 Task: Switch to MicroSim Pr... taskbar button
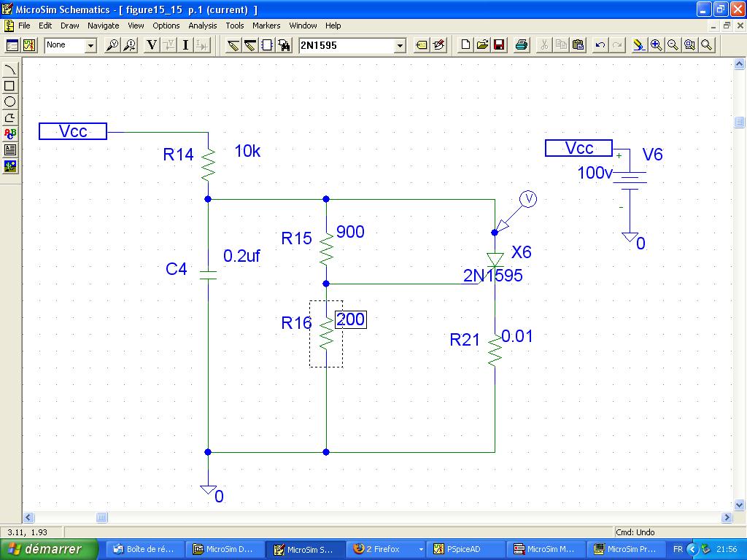627,549
